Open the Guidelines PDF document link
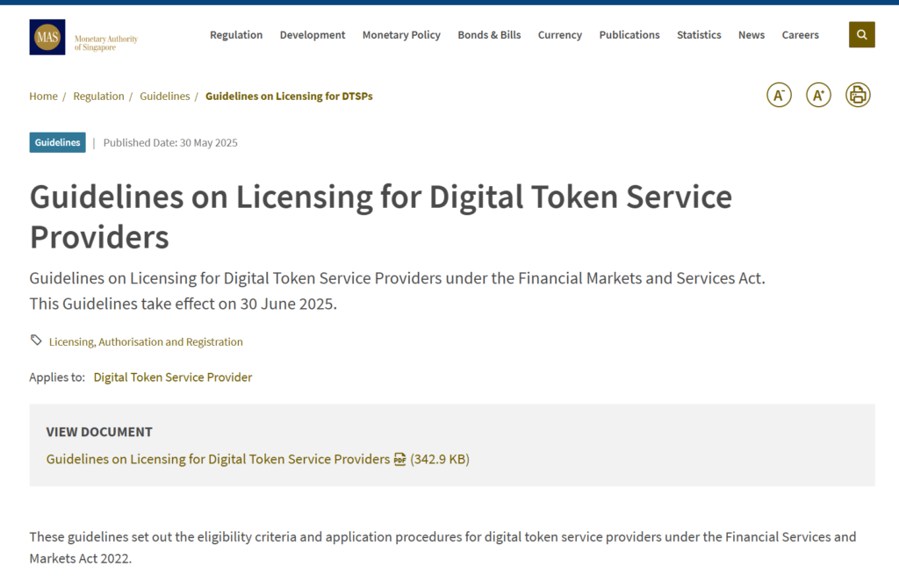The height and width of the screenshot is (588, 899). [218, 459]
